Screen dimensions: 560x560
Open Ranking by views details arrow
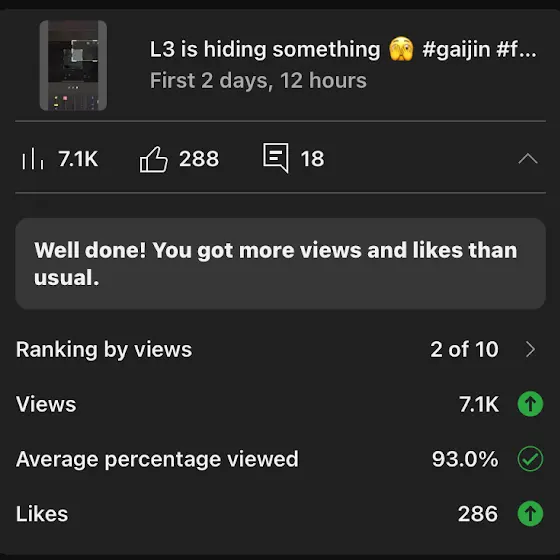(530, 349)
